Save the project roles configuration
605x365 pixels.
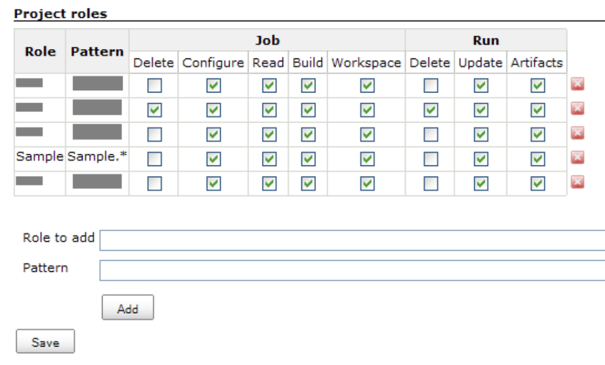point(45,341)
